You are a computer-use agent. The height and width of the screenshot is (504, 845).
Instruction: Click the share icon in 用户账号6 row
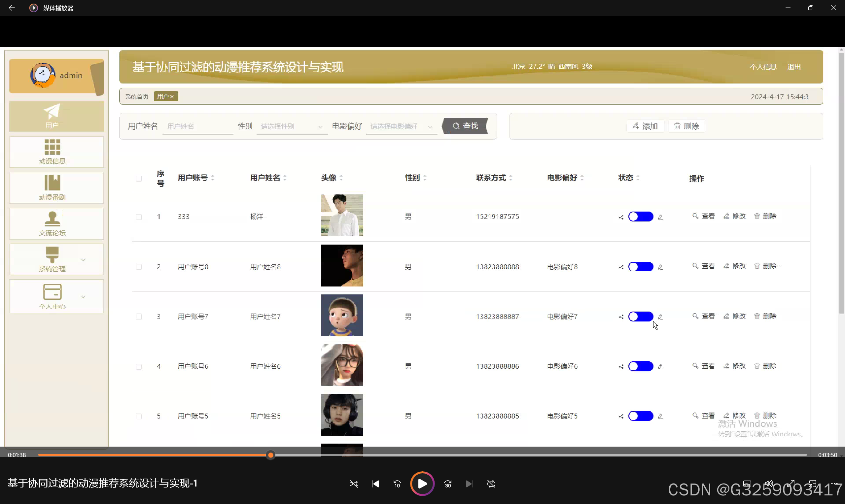coord(621,367)
